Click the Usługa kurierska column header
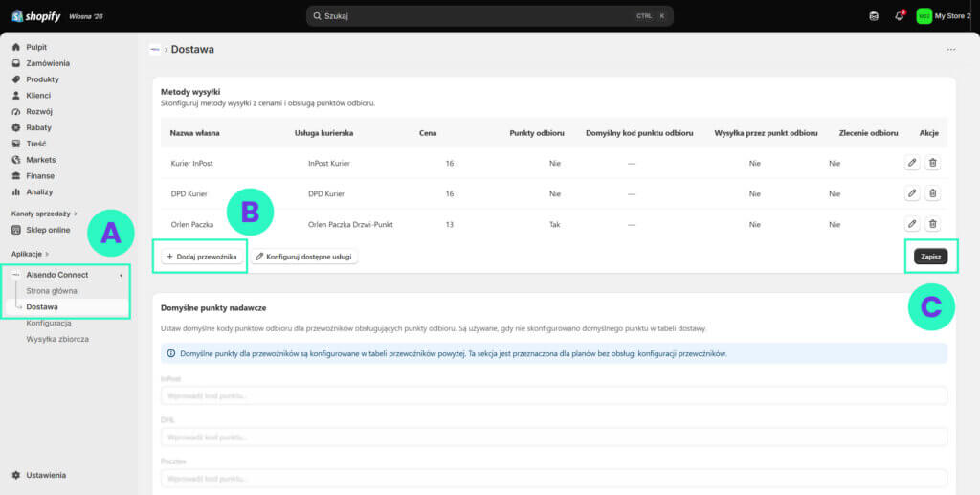 pos(323,133)
